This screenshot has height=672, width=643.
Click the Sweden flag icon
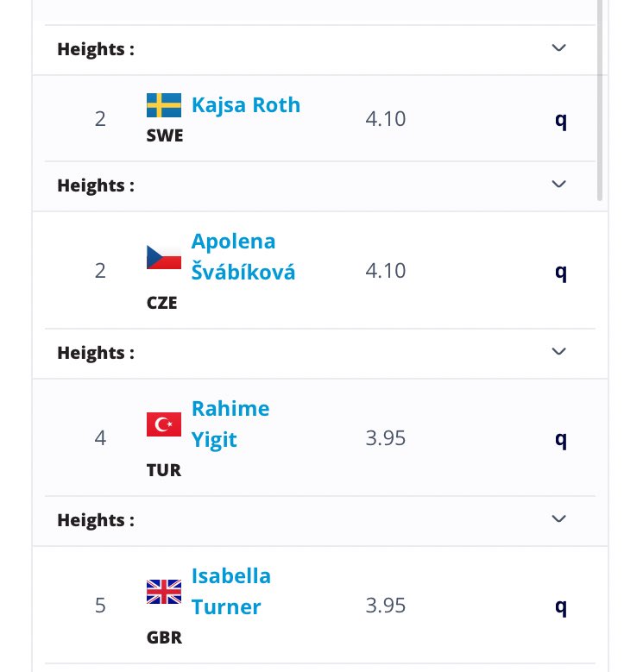coord(164,105)
